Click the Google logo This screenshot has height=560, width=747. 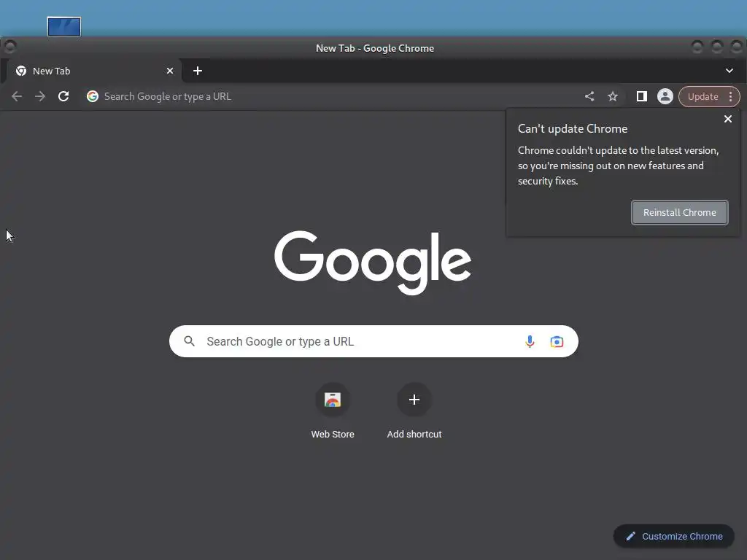click(x=373, y=262)
